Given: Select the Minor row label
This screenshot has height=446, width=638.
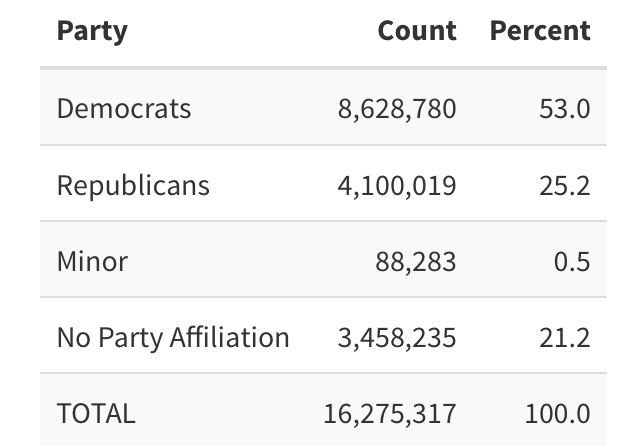Looking at the screenshot, I should [92, 262].
